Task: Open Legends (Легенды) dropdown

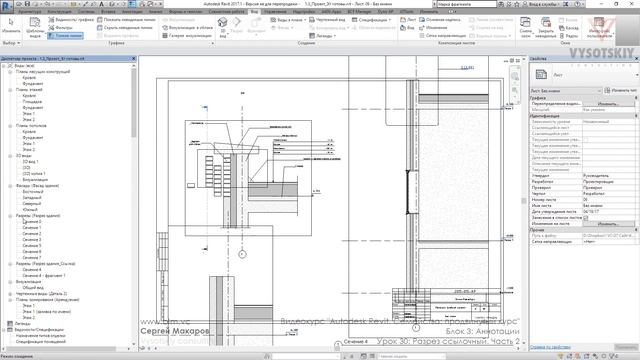Action: [322, 36]
